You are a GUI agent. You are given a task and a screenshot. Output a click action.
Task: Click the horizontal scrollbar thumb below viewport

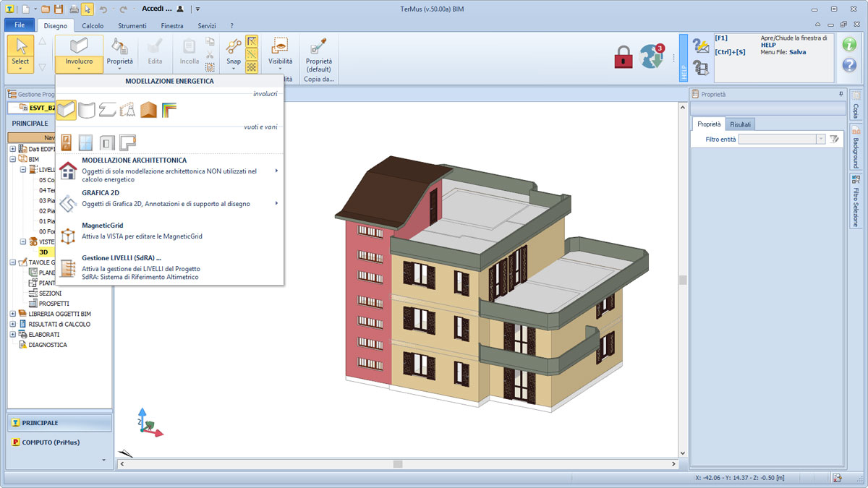coord(397,463)
